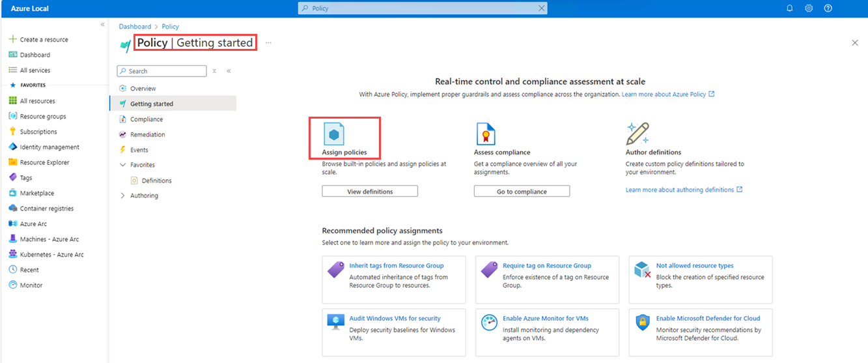Open Kubernetes - Azure Arc from sidebar

pyautogui.click(x=51, y=255)
